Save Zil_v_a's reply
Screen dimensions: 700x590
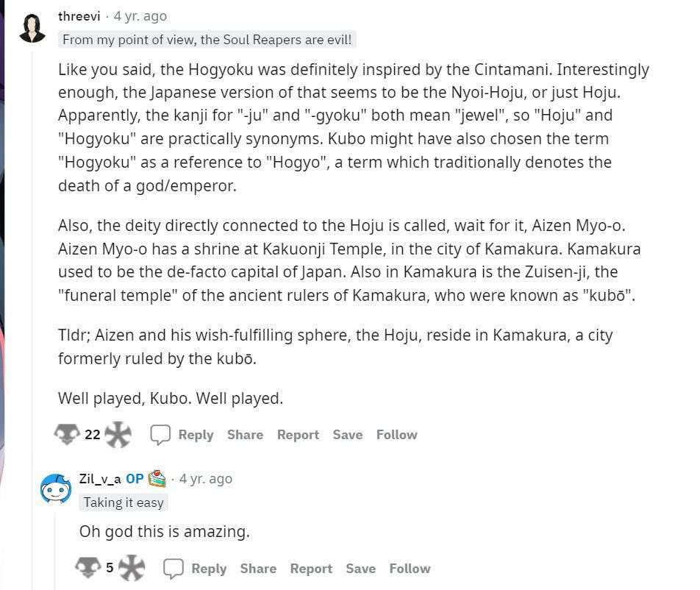tap(360, 569)
